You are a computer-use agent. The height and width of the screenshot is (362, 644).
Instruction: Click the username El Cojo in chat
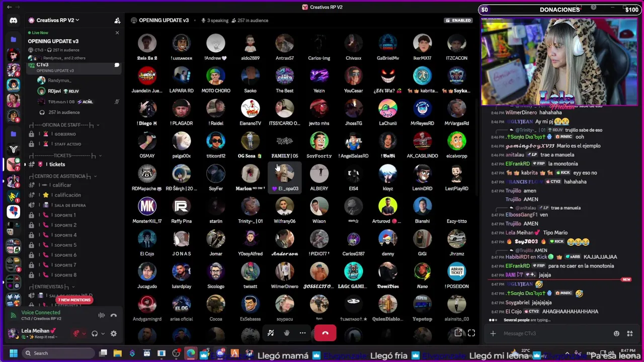tap(513, 312)
